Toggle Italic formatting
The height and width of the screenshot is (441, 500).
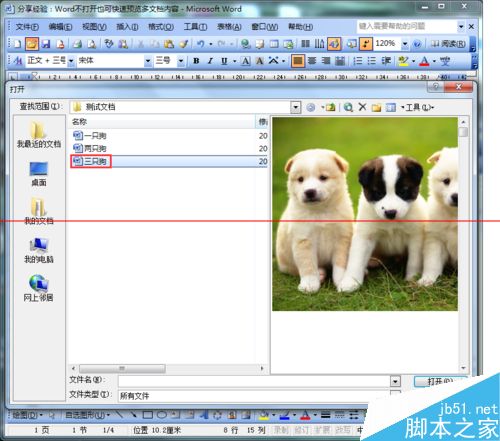210,61
